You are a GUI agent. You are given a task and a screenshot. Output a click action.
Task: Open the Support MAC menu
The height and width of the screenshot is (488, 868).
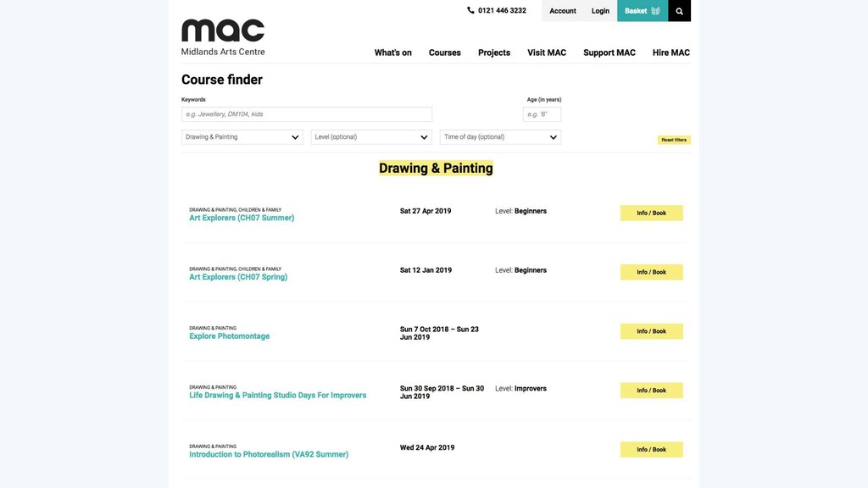(x=609, y=53)
